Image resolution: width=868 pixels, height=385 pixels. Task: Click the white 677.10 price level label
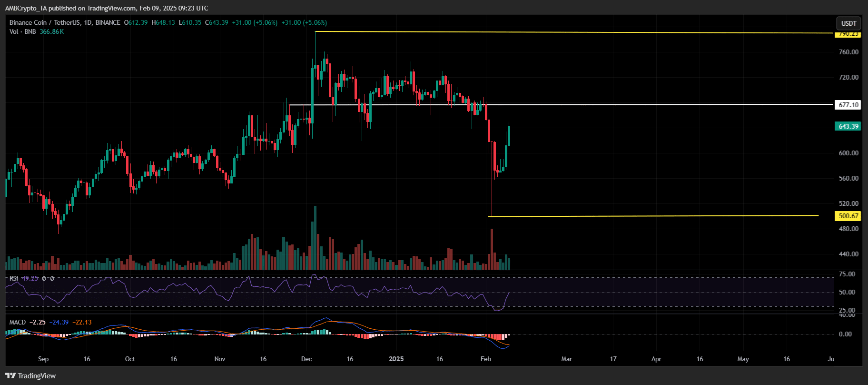click(848, 105)
